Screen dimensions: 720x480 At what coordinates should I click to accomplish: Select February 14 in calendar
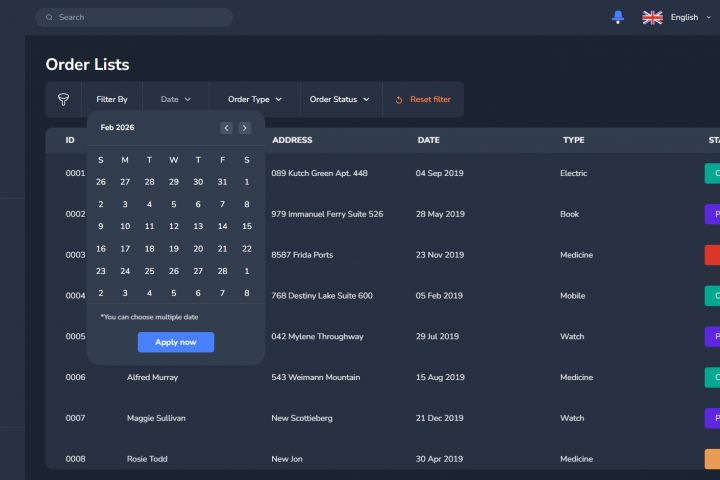[x=222, y=226]
